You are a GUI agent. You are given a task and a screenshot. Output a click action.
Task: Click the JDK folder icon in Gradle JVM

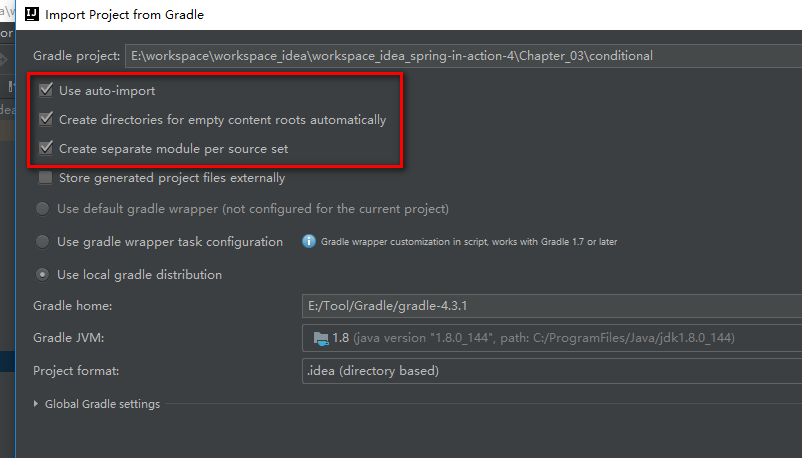point(321,338)
